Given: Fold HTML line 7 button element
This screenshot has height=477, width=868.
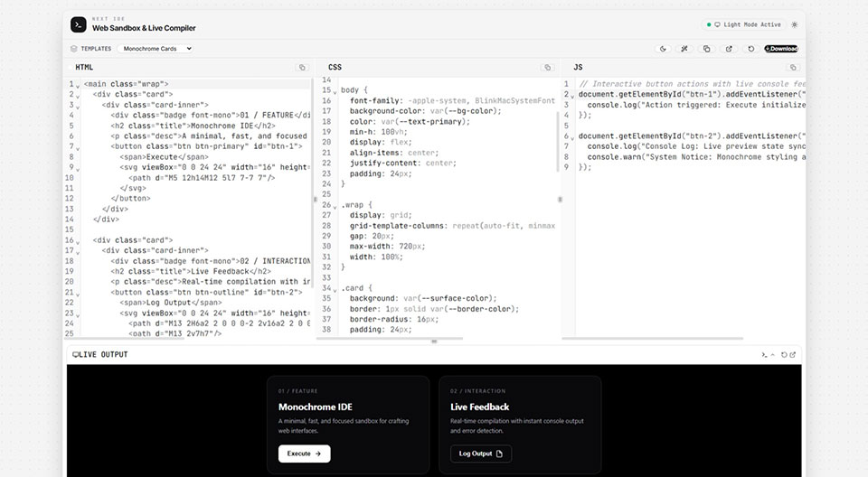Looking at the screenshot, I should 78,148.
